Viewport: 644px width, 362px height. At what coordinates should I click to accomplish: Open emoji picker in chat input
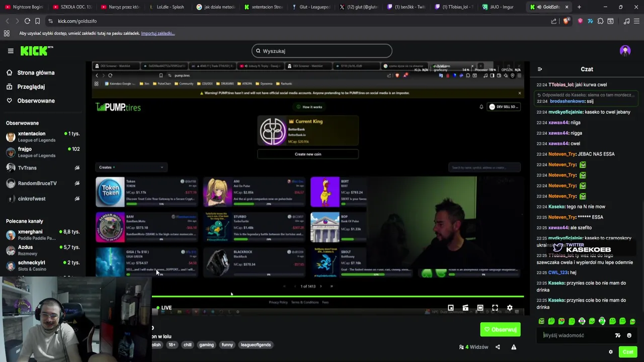(x=629, y=335)
